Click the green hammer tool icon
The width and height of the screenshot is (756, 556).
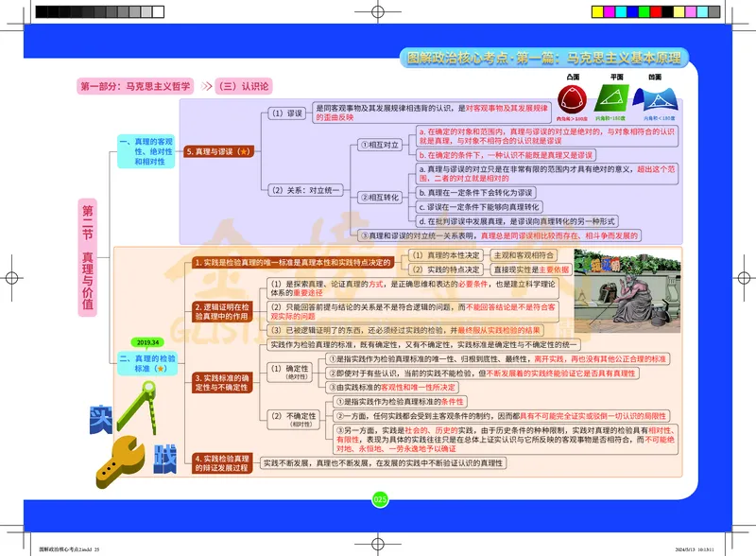137,405
